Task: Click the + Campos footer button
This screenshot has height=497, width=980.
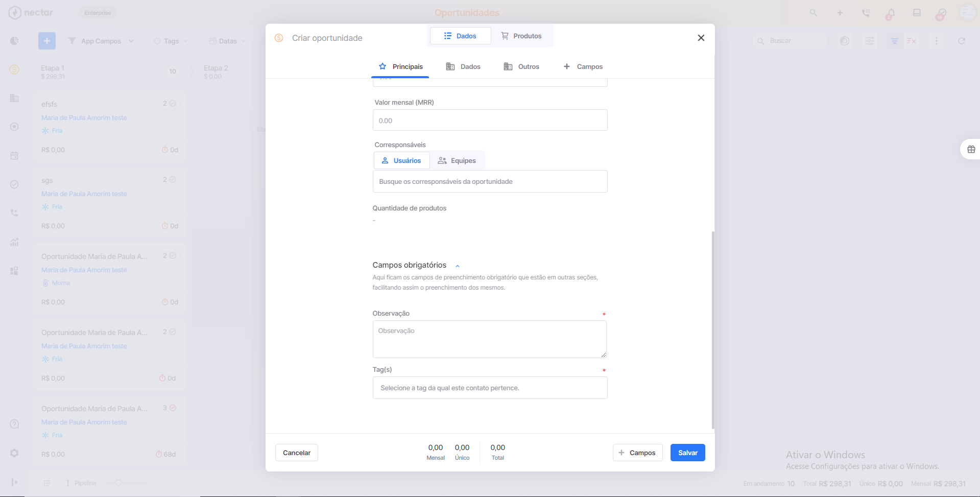Action: tap(638, 453)
